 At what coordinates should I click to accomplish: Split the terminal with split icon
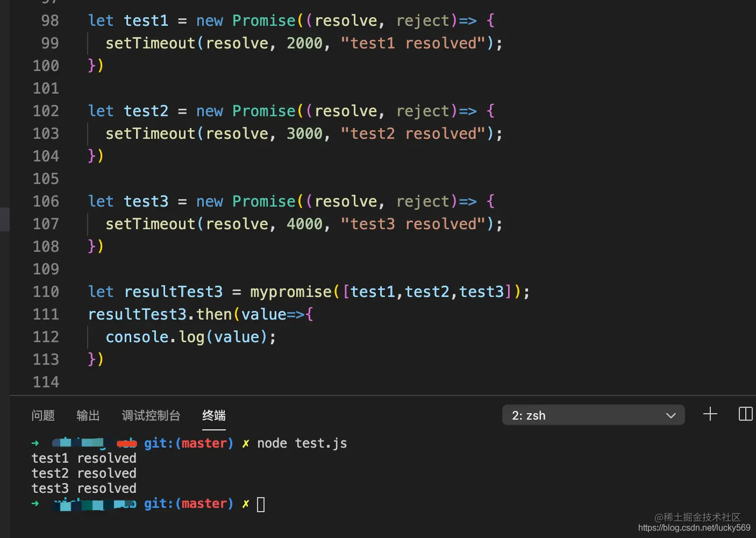pos(746,414)
